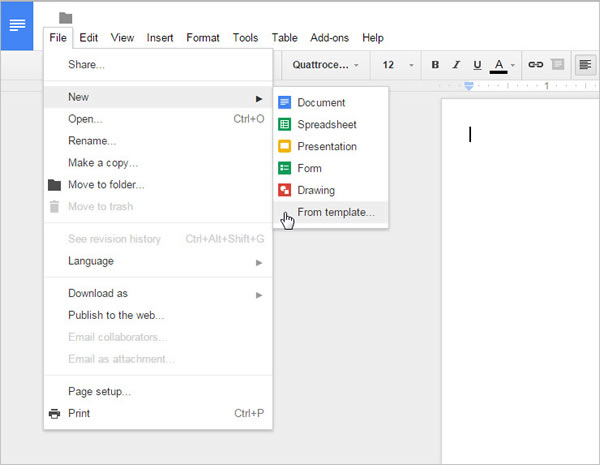600x465 pixels.
Task: Select left align in toolbar
Action: pyautogui.click(x=585, y=65)
